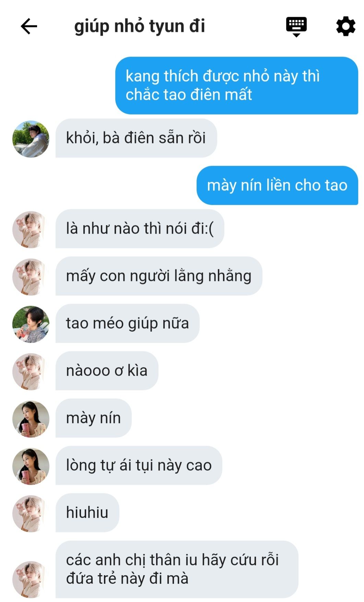Select blue bubble 'mày nín liền cho tao'

point(277,186)
